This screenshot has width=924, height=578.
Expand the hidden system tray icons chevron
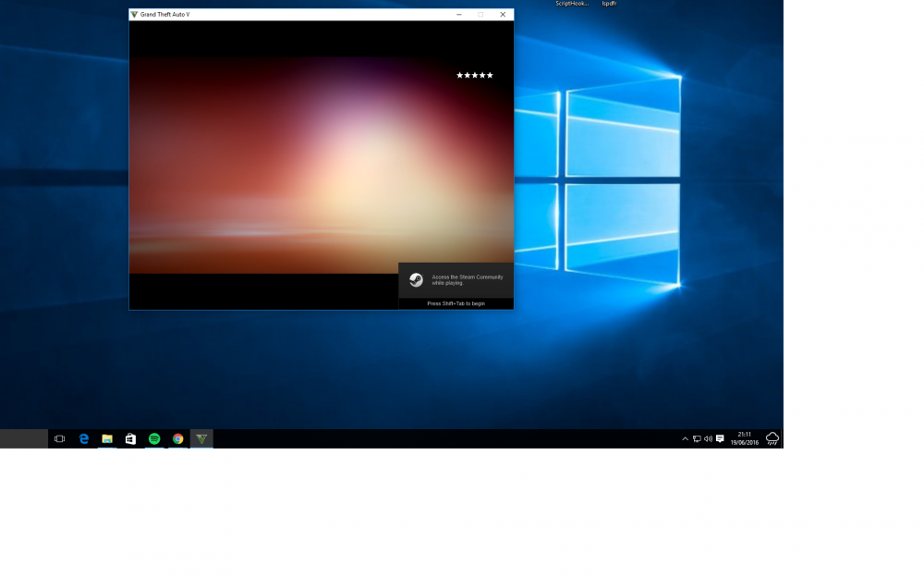(x=685, y=438)
